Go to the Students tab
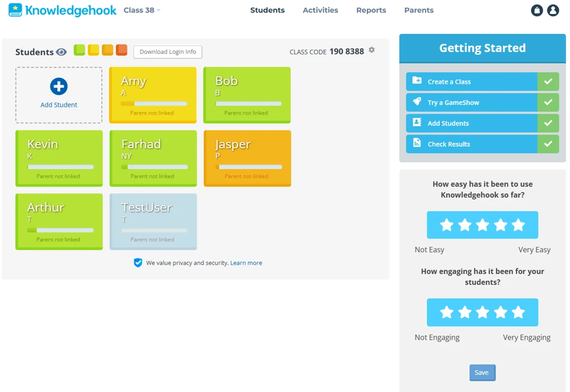Screen dimensions: 570x392 pos(267,10)
